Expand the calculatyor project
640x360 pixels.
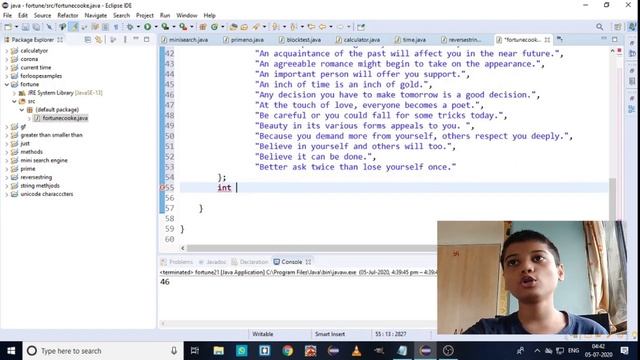(7, 51)
